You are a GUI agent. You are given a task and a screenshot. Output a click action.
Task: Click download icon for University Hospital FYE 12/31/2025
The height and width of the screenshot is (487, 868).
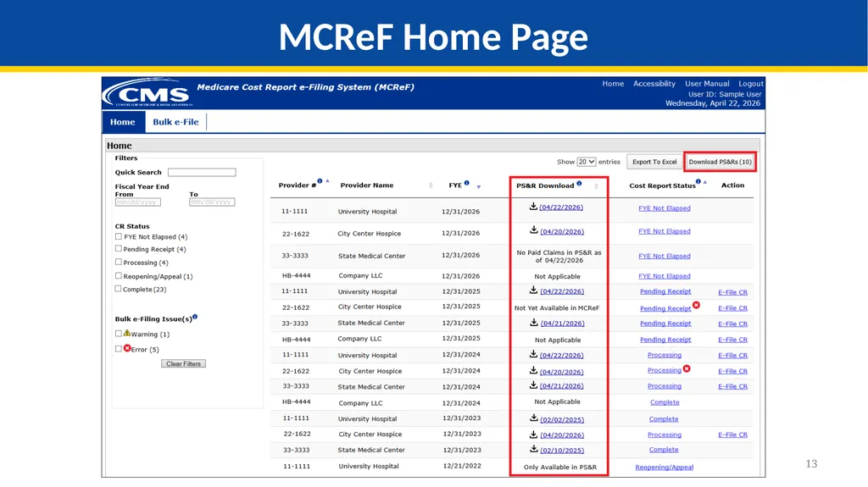tap(533, 290)
